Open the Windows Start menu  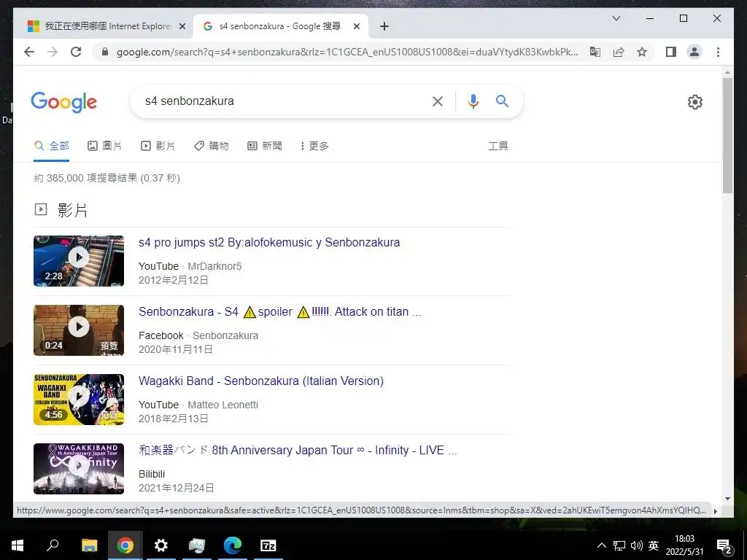click(x=18, y=545)
